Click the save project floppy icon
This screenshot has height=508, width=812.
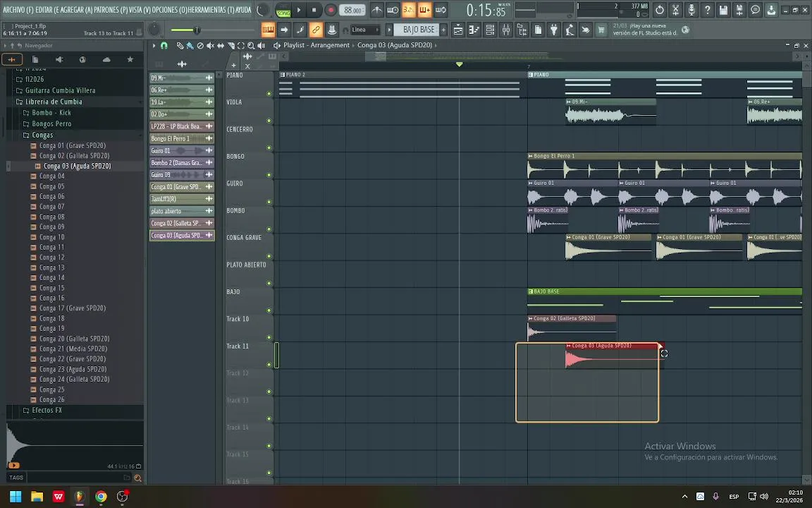[x=723, y=10]
